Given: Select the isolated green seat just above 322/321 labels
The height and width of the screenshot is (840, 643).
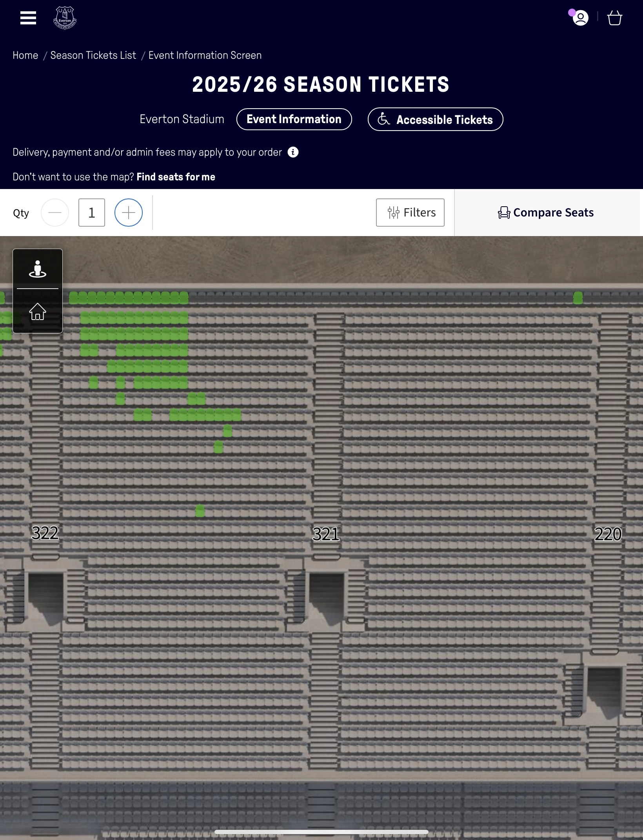Looking at the screenshot, I should [x=200, y=511].
